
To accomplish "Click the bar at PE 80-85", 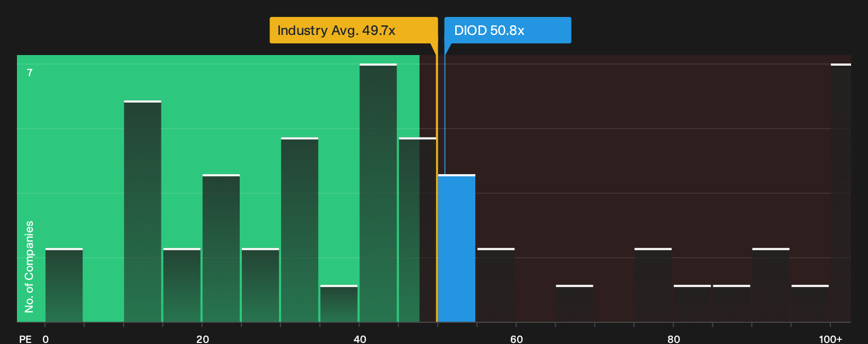I will [692, 304].
